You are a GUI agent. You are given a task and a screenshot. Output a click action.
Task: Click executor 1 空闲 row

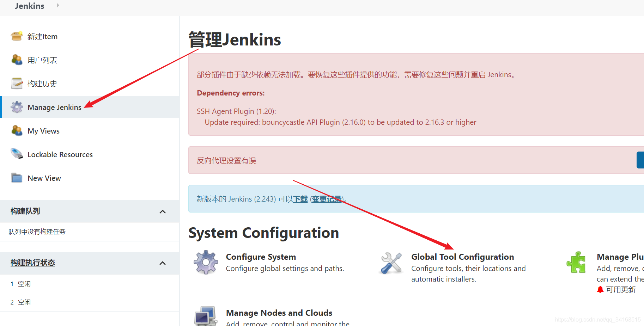[x=90, y=284]
